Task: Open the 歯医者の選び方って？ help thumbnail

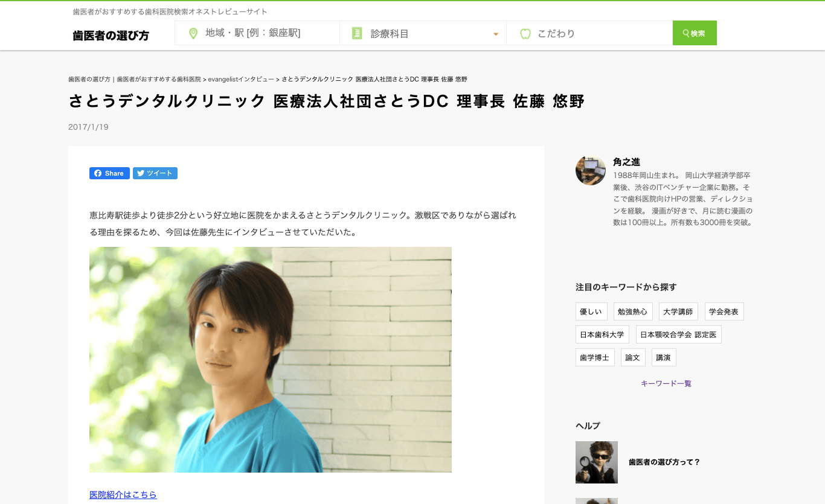Action: point(597,462)
